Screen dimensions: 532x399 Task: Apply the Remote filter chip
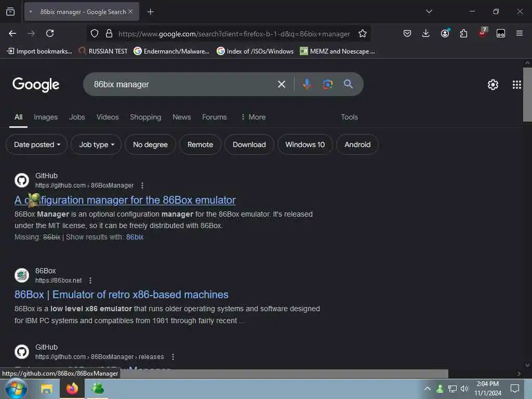[200, 144]
